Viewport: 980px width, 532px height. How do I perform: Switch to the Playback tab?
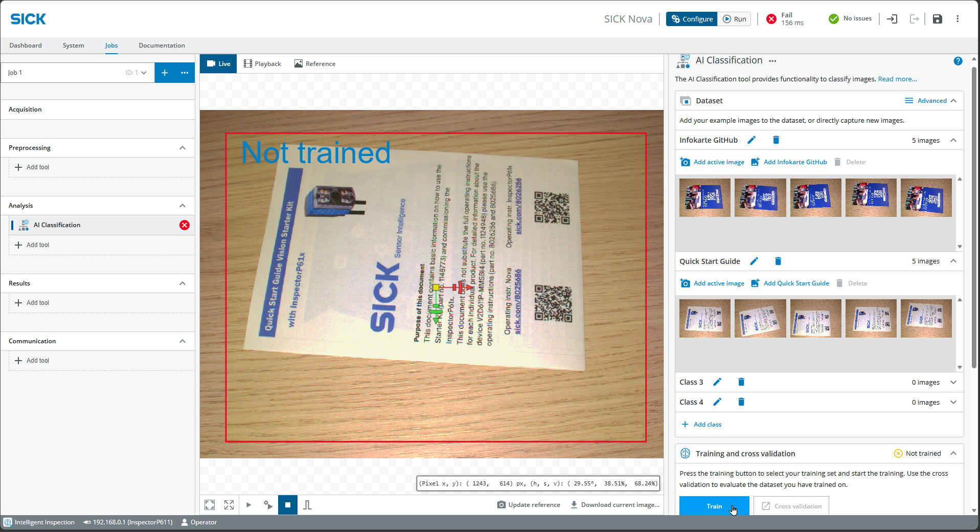coord(262,64)
